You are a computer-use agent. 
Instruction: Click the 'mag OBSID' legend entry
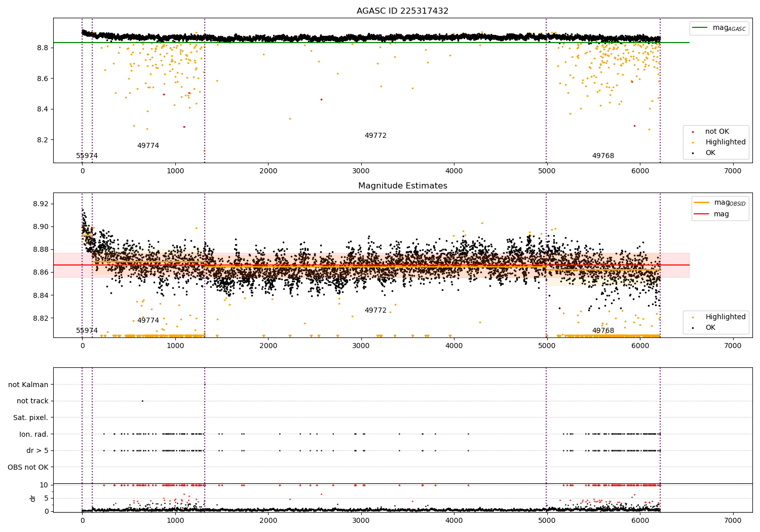coord(720,203)
